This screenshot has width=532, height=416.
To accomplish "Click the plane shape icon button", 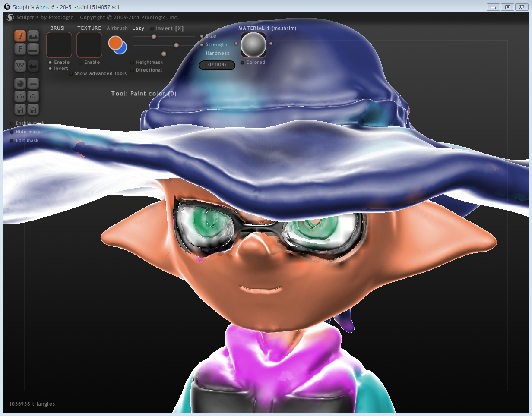I will pyautogui.click(x=33, y=83).
